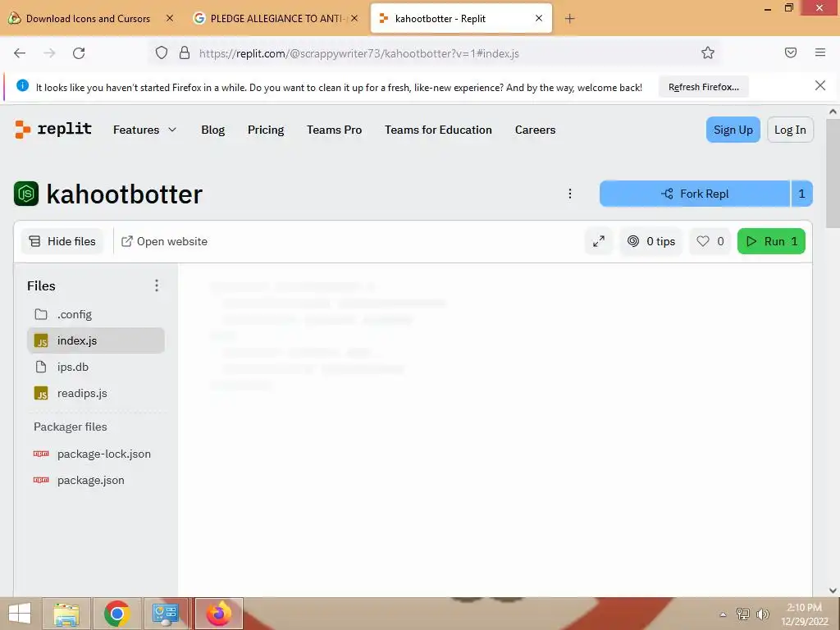
Task: Click the Log In button
Action: coord(790,130)
